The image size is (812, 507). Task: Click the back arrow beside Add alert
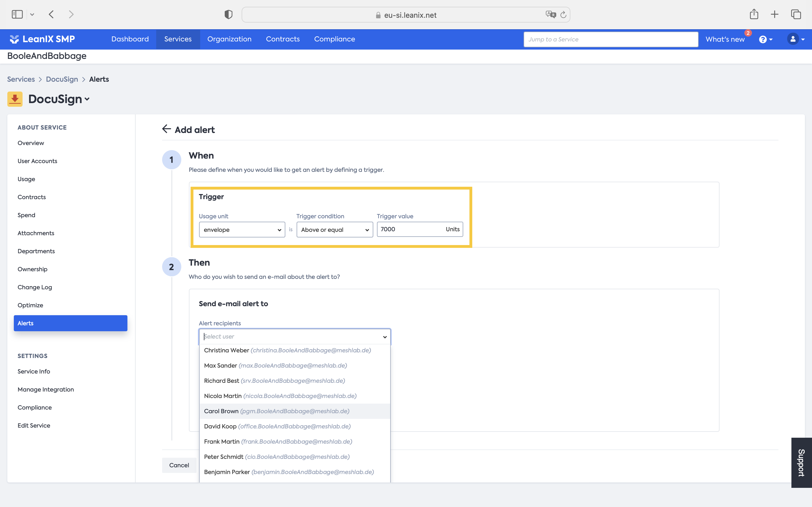click(x=166, y=129)
